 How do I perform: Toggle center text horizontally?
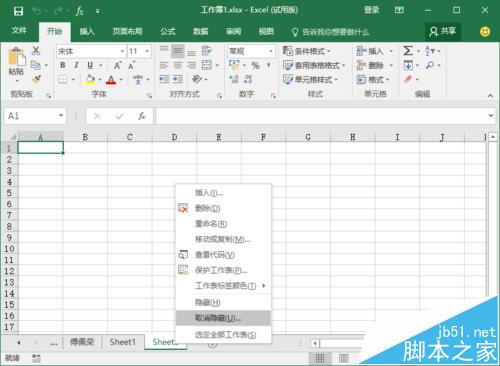click(x=178, y=65)
